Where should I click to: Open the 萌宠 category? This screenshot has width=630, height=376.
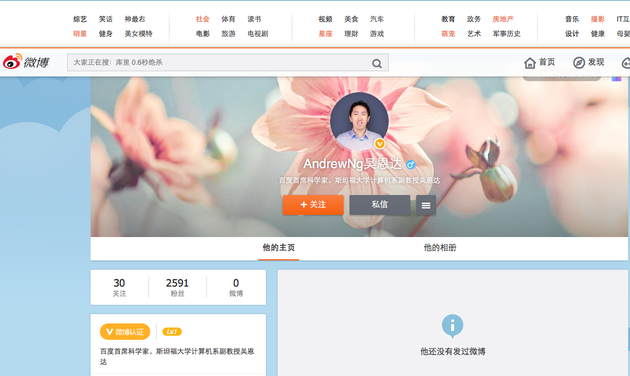(448, 34)
